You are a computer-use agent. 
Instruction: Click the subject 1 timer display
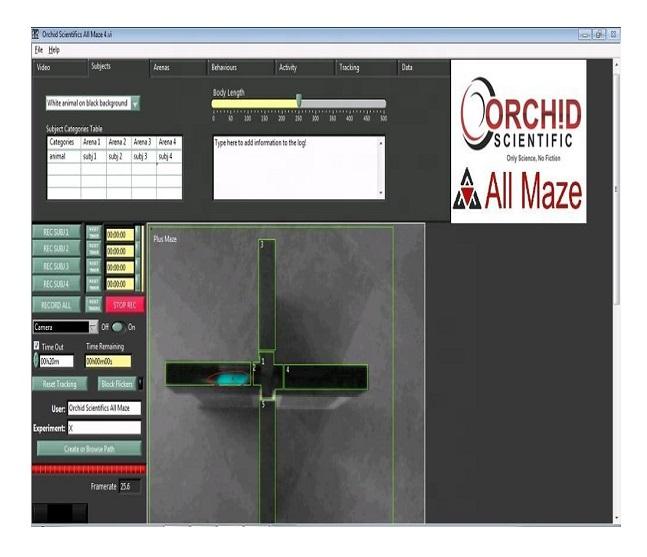120,235
